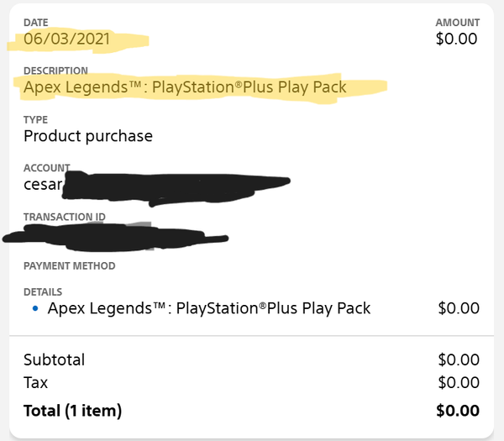Screen dimensions: 504x441
Task: Click the Subtotal row label
Action: click(x=54, y=360)
